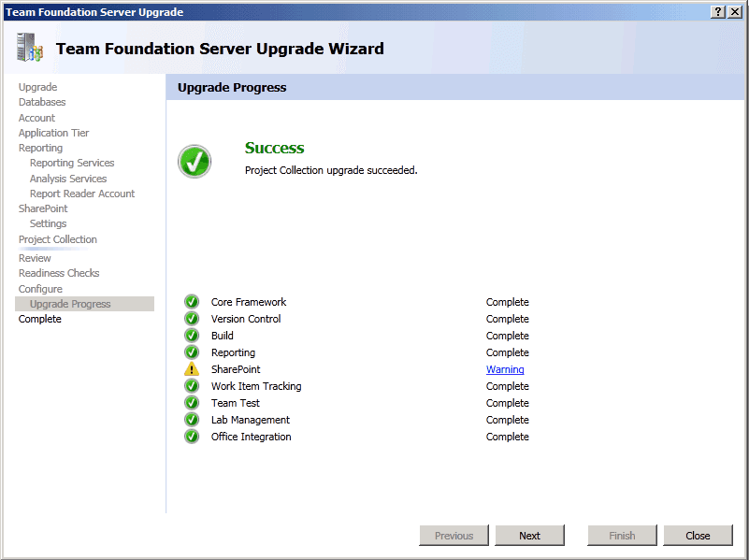Click the green check icon next to Team Test

click(x=192, y=403)
